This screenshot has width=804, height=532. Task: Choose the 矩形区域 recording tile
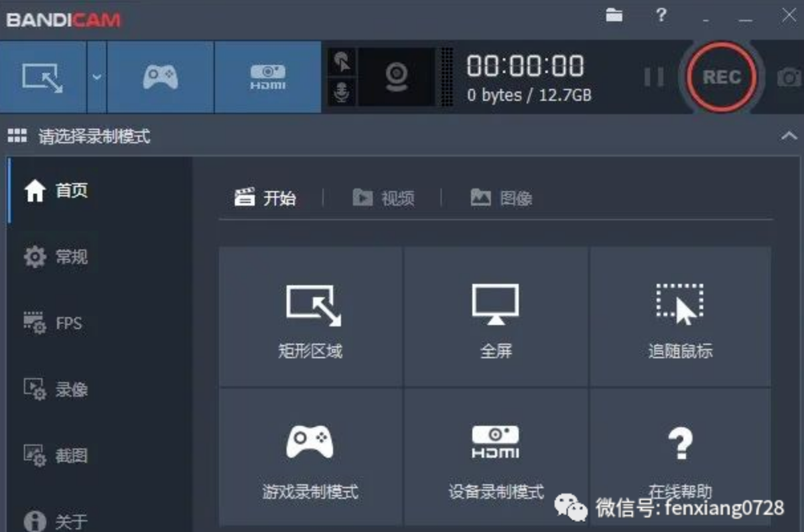tap(310, 316)
